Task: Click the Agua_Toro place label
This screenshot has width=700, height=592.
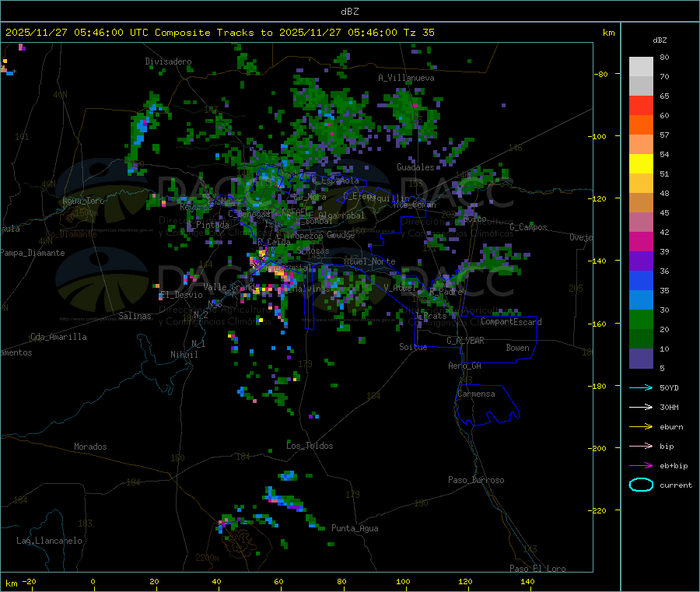Action: point(83,201)
